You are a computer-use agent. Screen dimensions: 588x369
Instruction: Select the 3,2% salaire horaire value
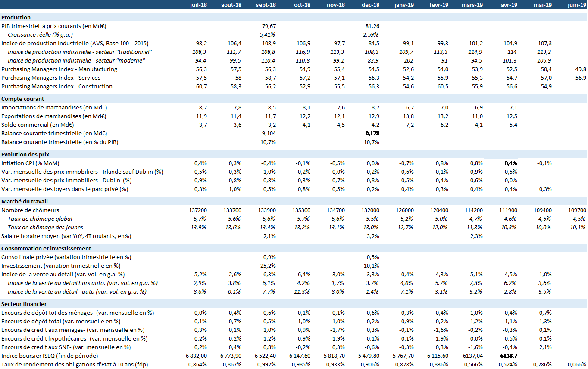pyautogui.click(x=372, y=236)
